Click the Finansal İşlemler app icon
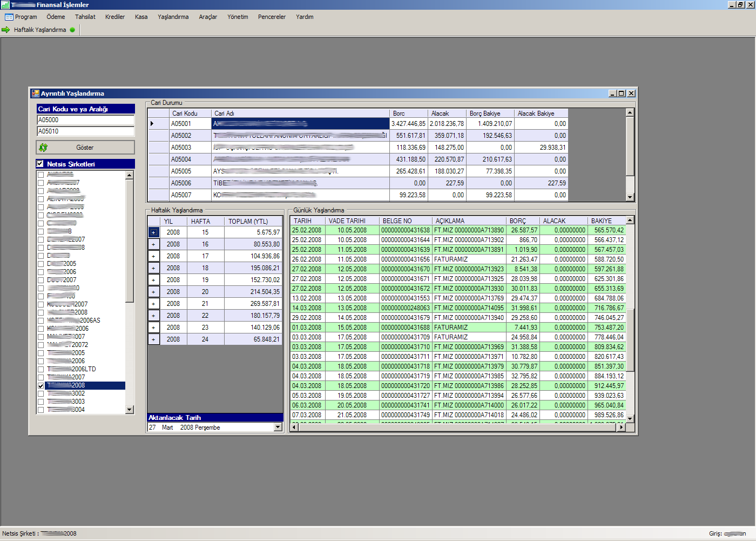The width and height of the screenshot is (756, 541). click(x=5, y=5)
